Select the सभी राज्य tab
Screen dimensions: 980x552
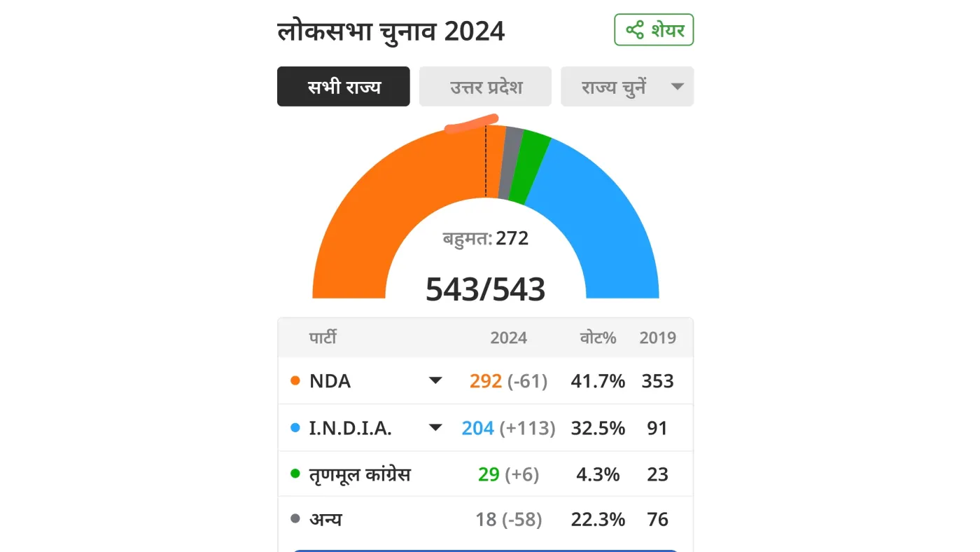click(344, 87)
